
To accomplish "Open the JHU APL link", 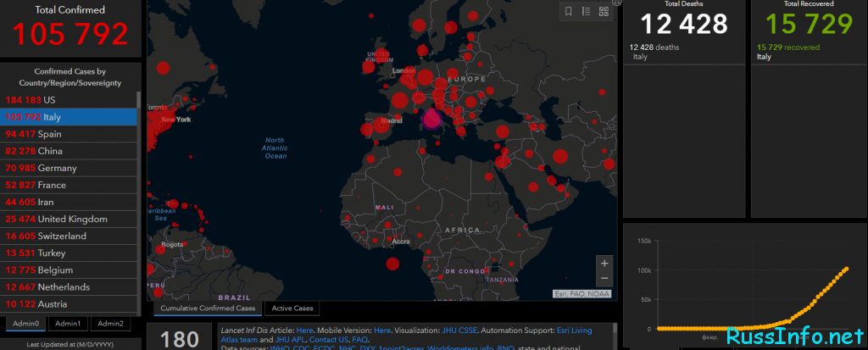I will [x=290, y=340].
